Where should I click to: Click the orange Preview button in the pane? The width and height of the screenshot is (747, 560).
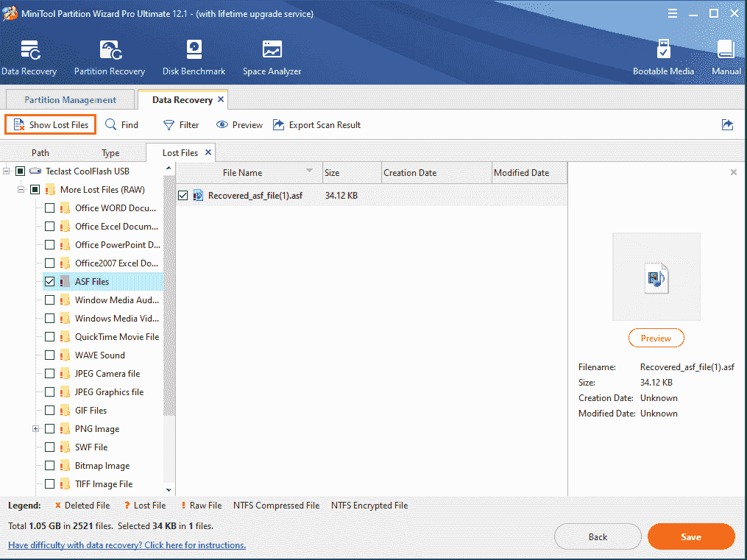point(656,338)
